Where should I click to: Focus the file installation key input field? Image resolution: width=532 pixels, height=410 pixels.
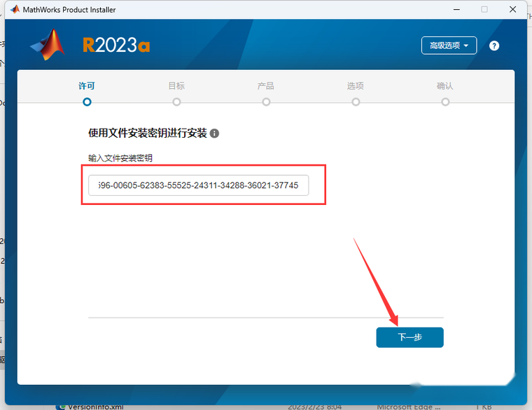198,185
